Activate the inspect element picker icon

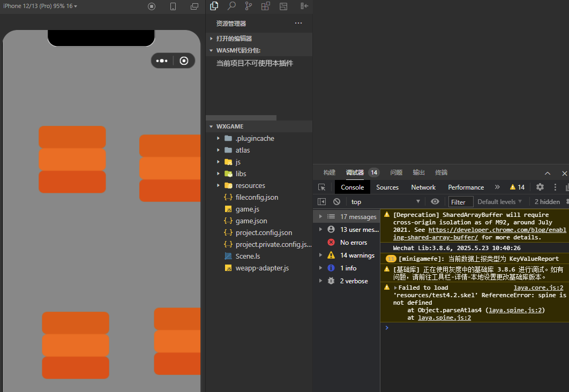tap(321, 187)
